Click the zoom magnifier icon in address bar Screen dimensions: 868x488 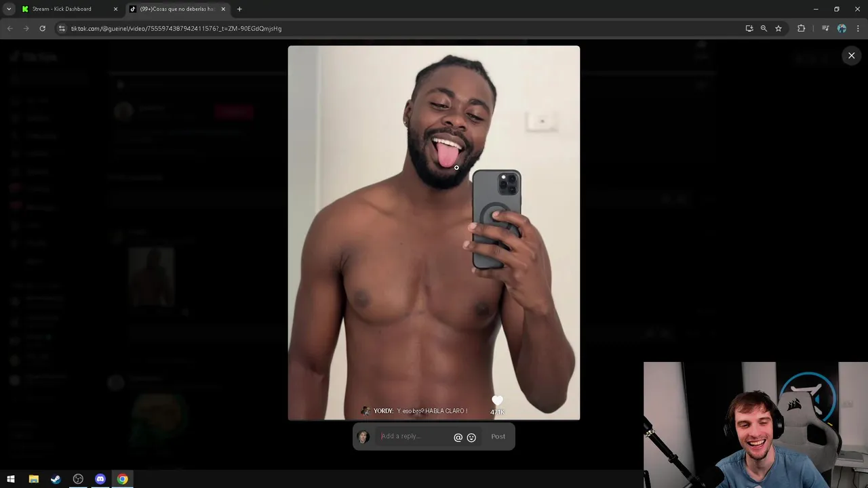click(x=764, y=28)
